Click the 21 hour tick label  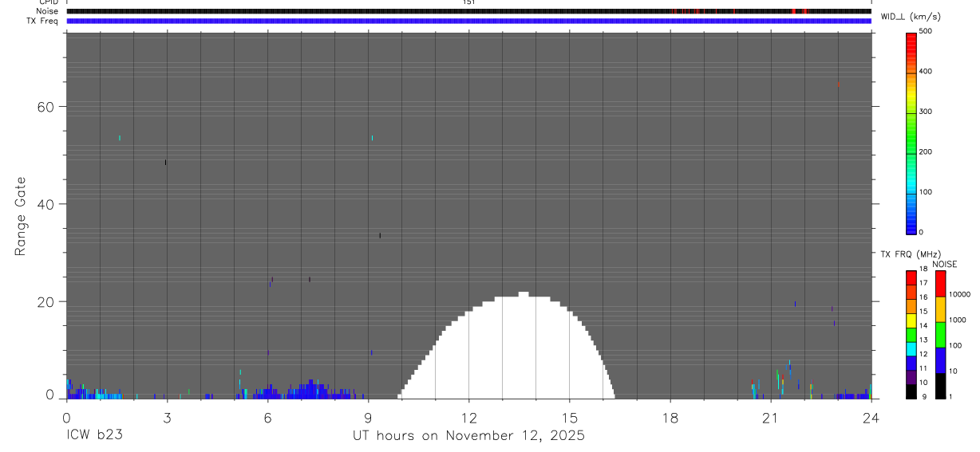[770, 417]
